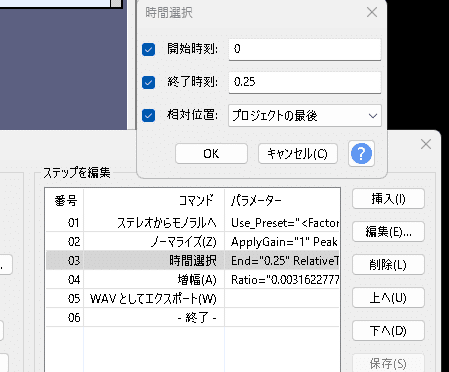
Task: Click the 挿入(I) button
Action: pos(388,199)
